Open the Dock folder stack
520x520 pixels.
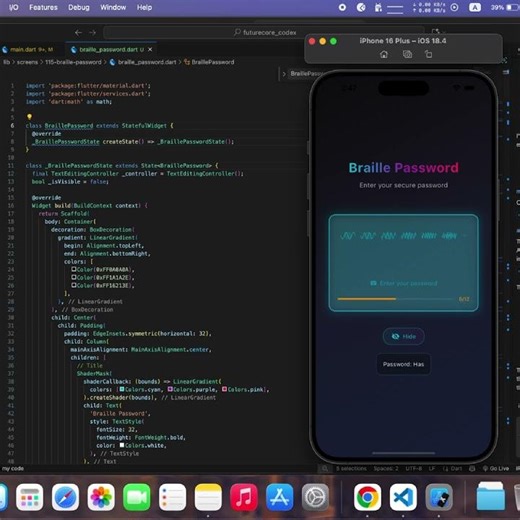(x=490, y=497)
